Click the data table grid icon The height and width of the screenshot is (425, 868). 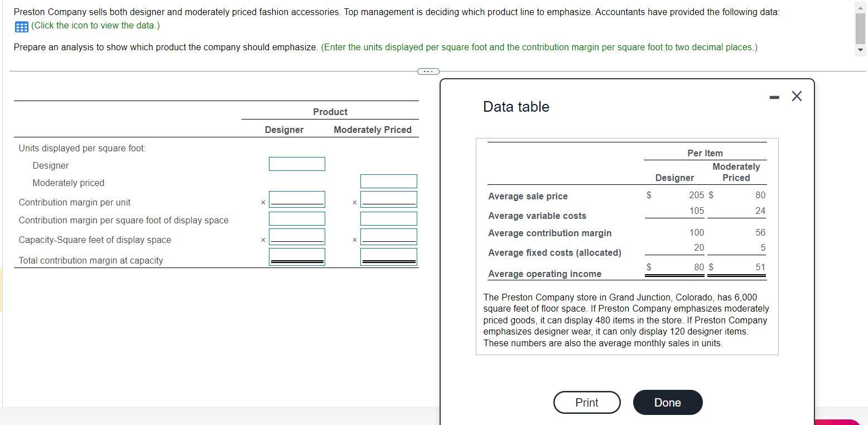tap(21, 26)
